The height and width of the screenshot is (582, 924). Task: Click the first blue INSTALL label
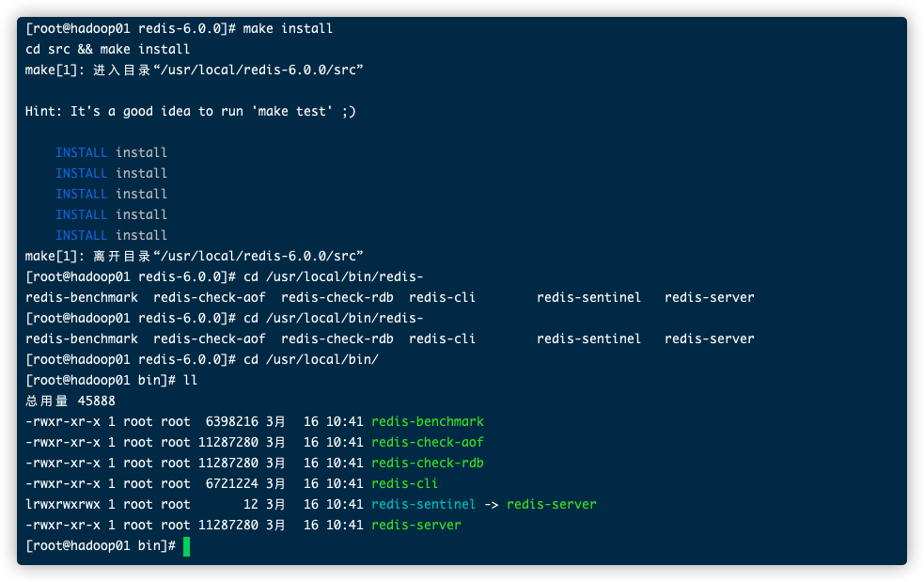(82, 152)
